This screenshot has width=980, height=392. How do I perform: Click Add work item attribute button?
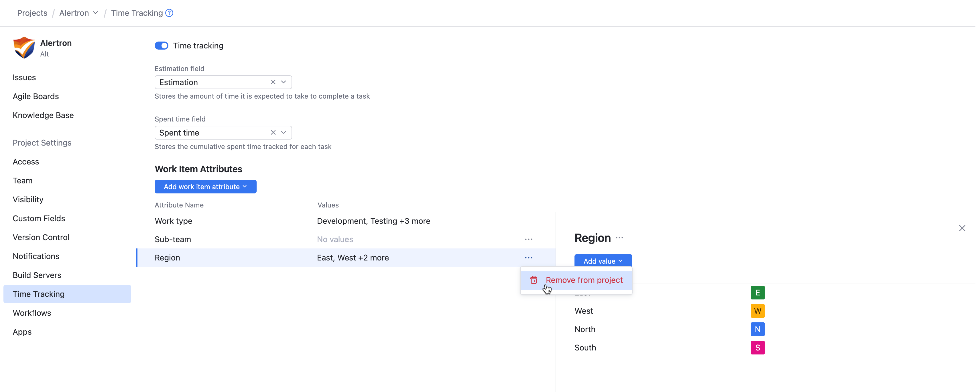[x=205, y=187]
